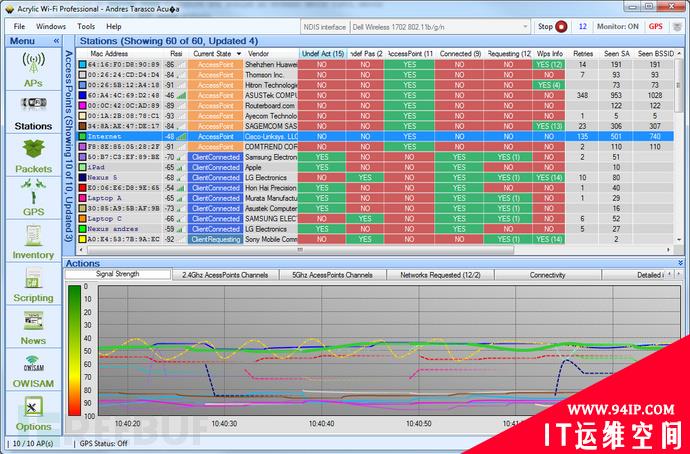Click color swatch of Laptop C row
Screen dimensions: 690x454
click(x=82, y=219)
